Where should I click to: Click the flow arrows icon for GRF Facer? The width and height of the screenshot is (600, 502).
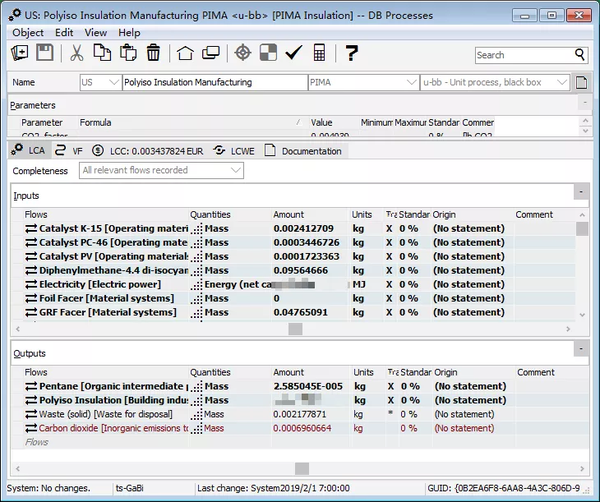(x=31, y=312)
